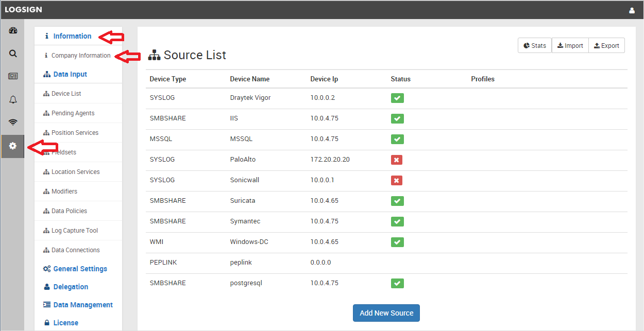Open the alerts bell icon in sidebar
Viewport: 644px width, 331px height.
13,99
